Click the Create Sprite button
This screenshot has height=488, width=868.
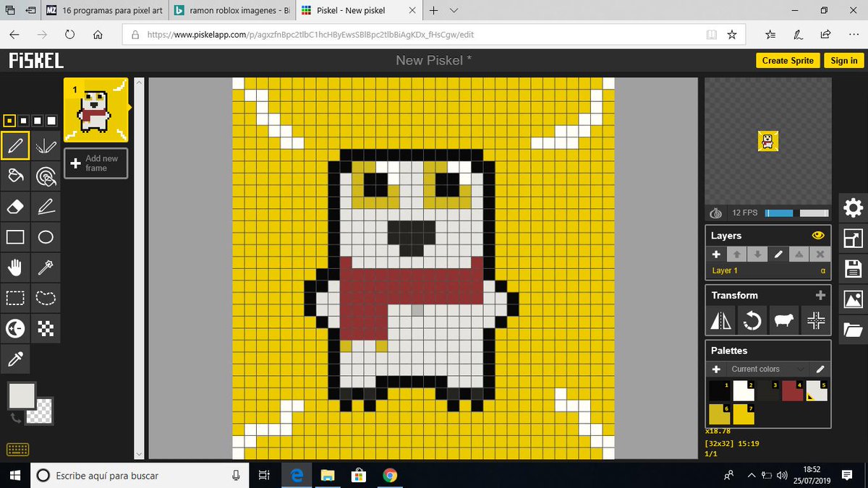788,61
